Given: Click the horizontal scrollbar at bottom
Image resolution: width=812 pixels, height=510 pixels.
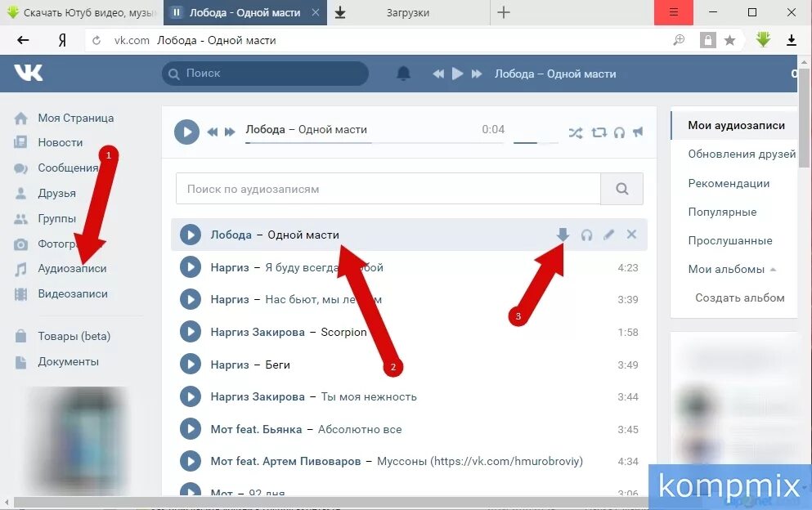Looking at the screenshot, I should [x=331, y=502].
